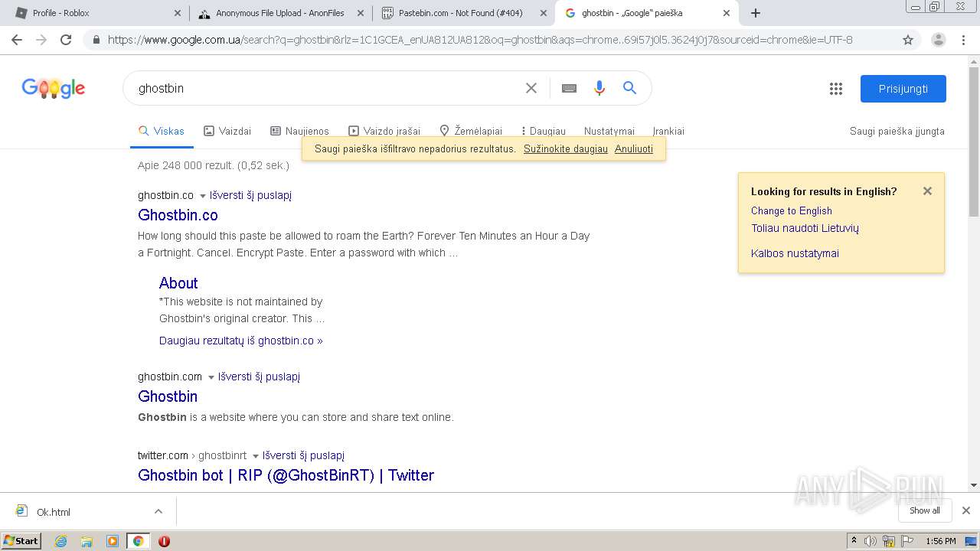Image resolution: width=980 pixels, height=551 pixels.
Task: Open the Chrome three-dot menu
Action: pyautogui.click(x=963, y=40)
